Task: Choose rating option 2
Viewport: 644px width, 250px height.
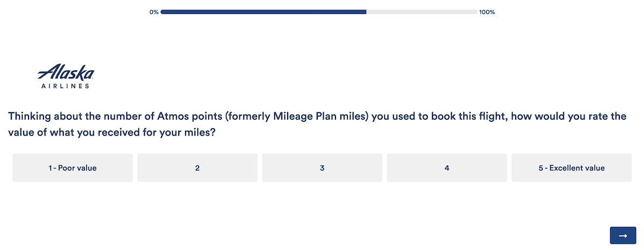Action: pos(197,168)
